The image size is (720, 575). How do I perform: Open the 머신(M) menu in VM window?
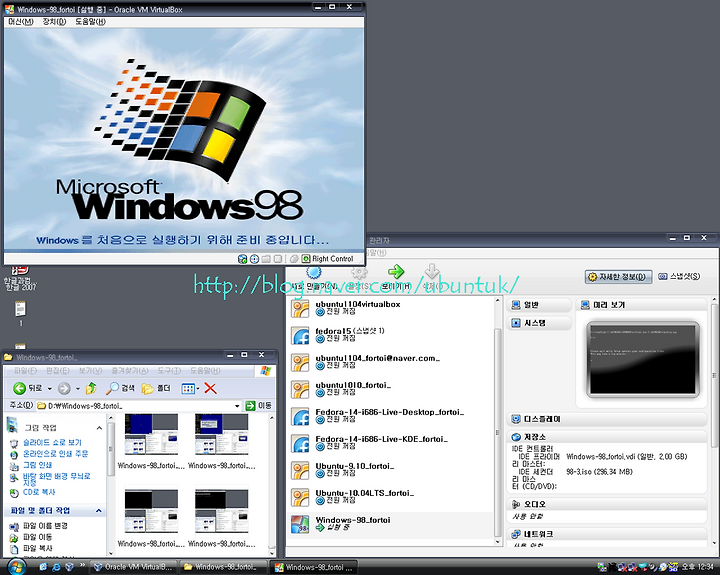(x=21, y=22)
